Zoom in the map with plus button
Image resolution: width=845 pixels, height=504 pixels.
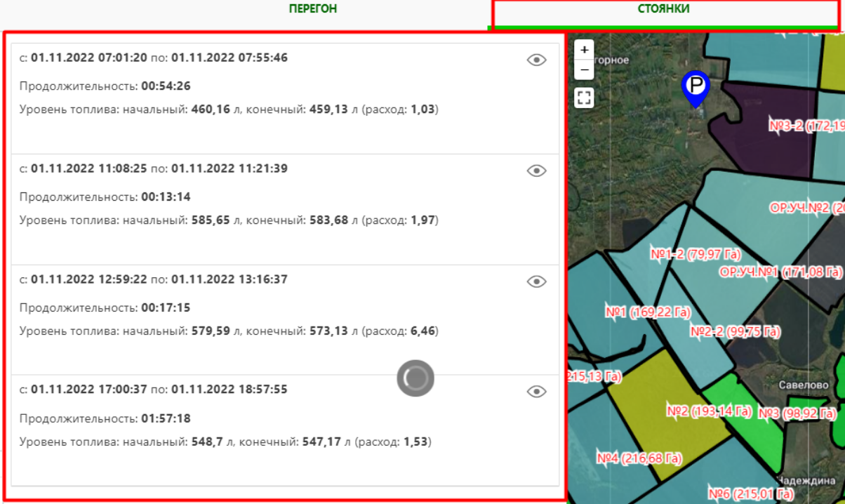coord(584,51)
